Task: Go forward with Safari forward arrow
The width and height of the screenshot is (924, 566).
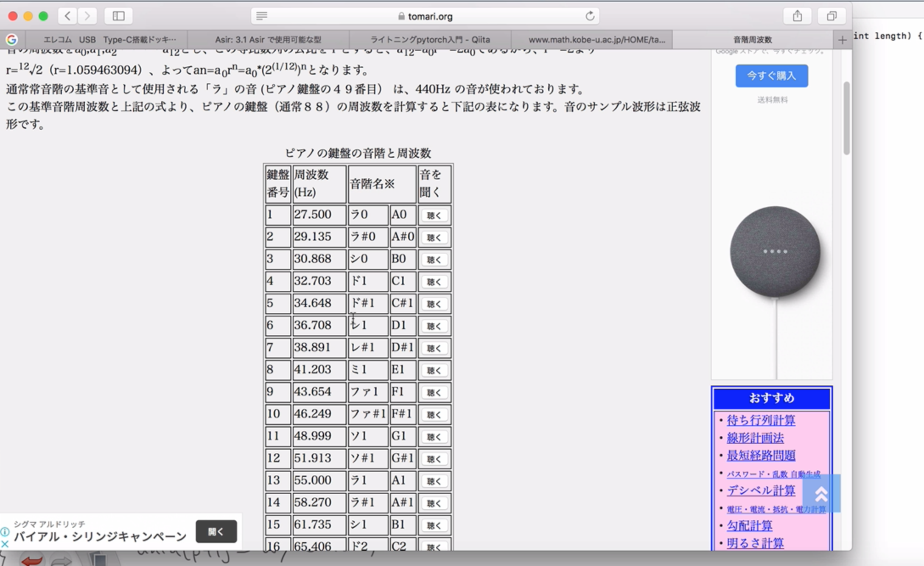Action: (87, 16)
